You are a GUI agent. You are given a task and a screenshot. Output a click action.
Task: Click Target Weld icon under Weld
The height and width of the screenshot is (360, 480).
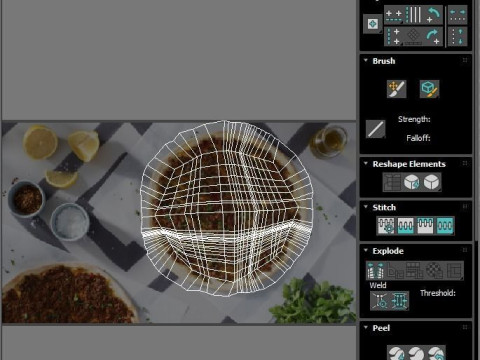pyautogui.click(x=380, y=301)
